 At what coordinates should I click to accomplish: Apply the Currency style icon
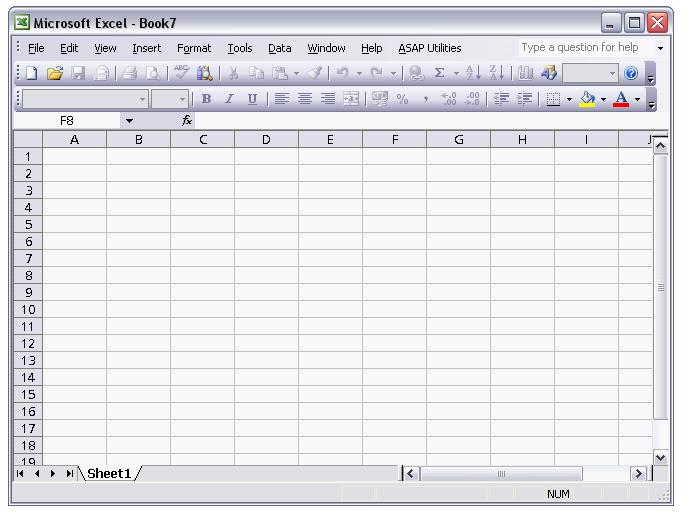(380, 99)
